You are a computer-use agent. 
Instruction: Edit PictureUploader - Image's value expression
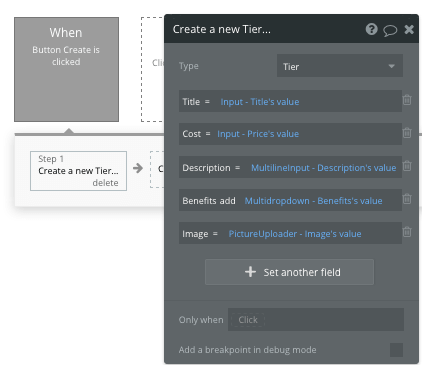click(295, 234)
